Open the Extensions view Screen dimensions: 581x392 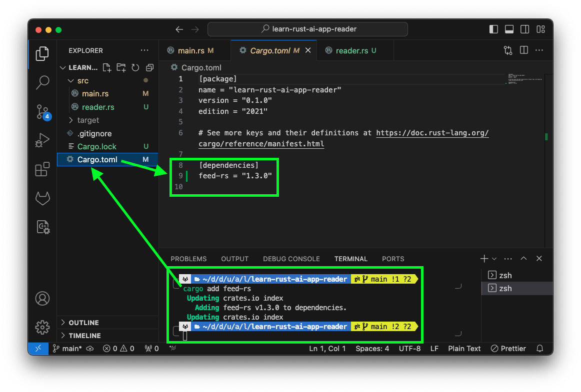click(42, 169)
